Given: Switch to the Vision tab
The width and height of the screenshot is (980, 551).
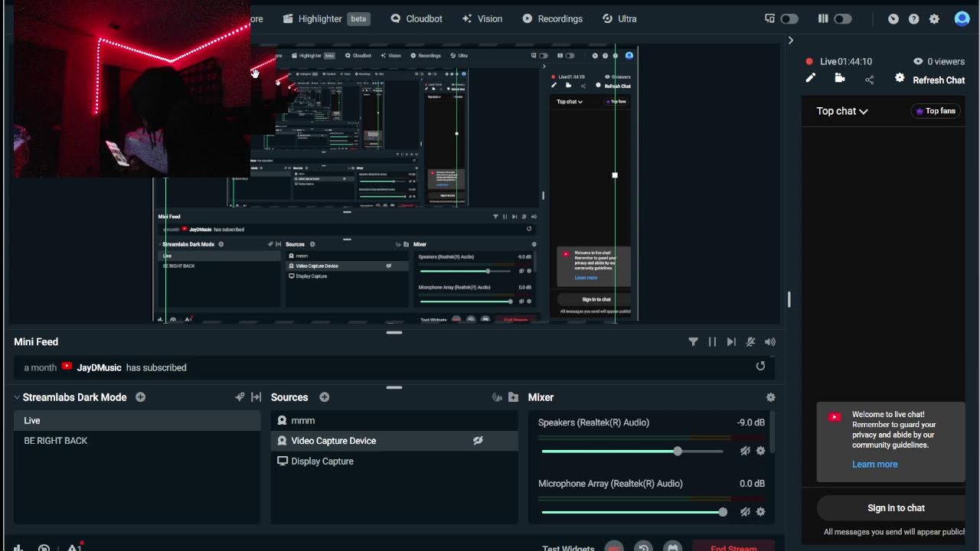Looking at the screenshot, I should [x=482, y=18].
